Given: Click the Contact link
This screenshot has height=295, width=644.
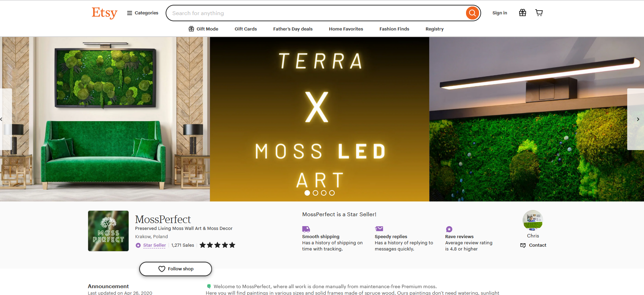Looking at the screenshot, I should (533, 245).
